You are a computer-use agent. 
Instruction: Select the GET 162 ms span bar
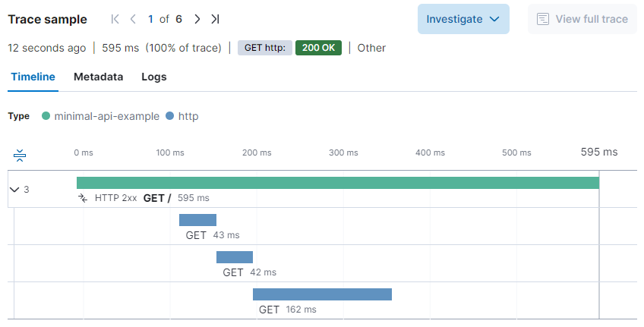[322, 294]
